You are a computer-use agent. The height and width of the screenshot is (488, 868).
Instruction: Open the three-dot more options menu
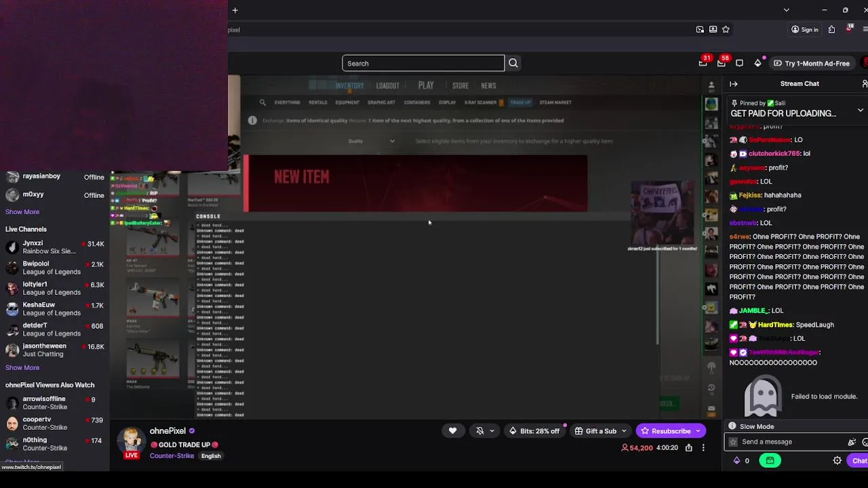click(x=703, y=447)
